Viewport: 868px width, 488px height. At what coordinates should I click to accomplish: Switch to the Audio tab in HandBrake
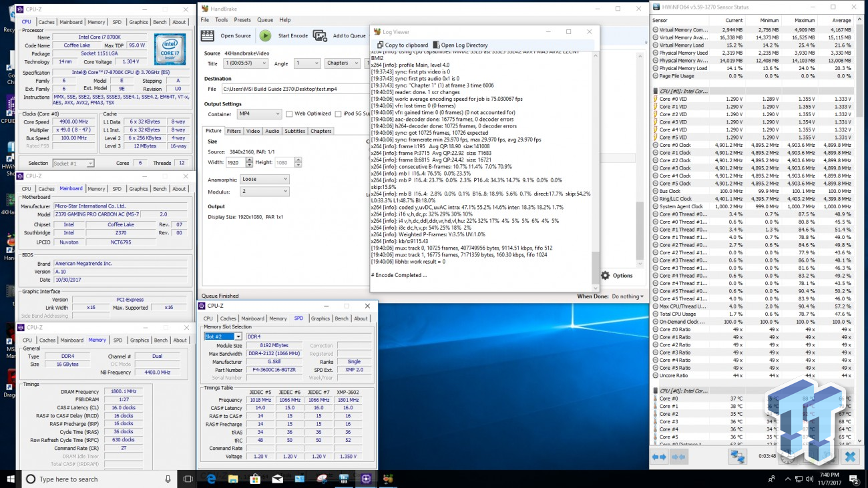tap(272, 131)
